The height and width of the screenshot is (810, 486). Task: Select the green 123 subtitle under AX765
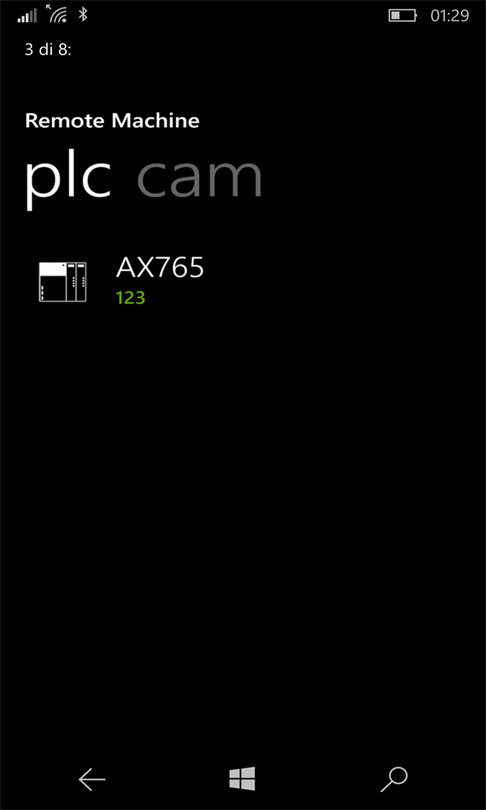[131, 298]
